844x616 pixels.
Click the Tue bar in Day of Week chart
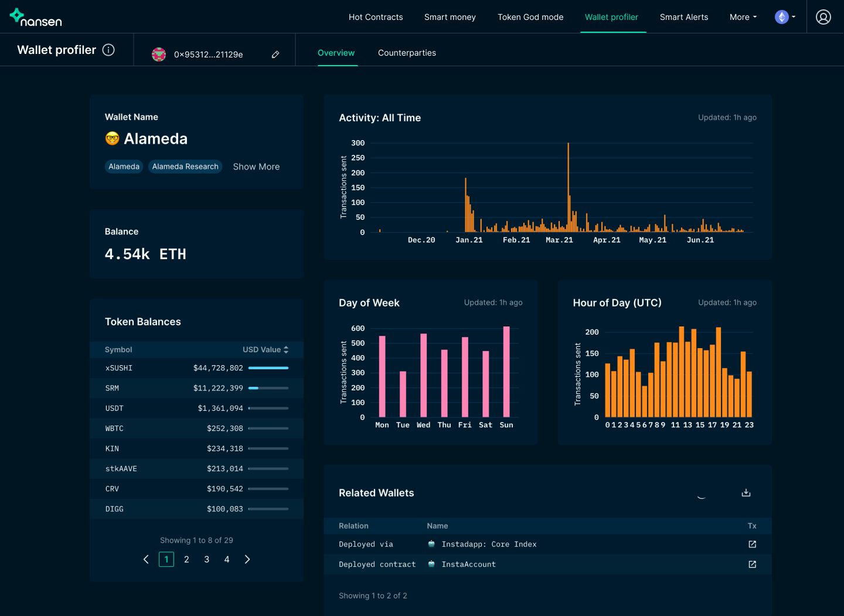coord(403,394)
